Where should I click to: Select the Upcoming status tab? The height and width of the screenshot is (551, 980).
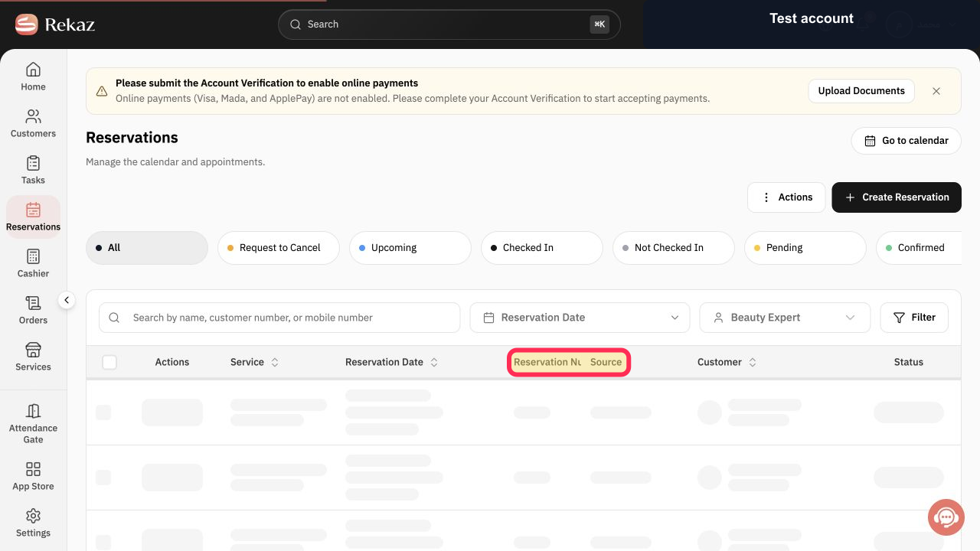pyautogui.click(x=410, y=248)
